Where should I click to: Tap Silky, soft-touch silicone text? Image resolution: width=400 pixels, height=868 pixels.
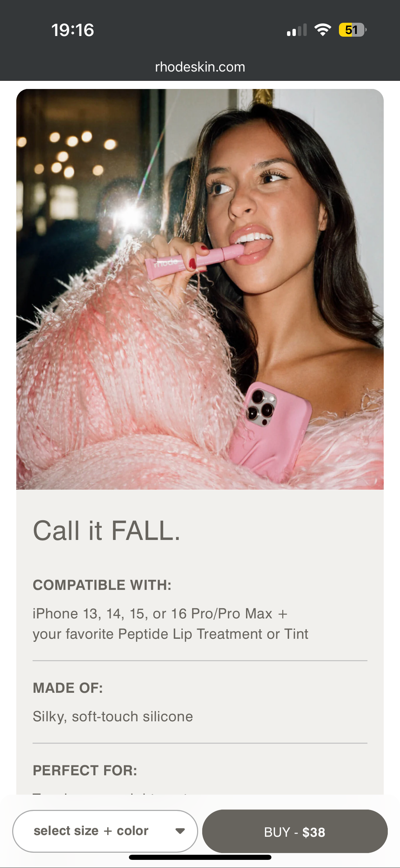pyautogui.click(x=113, y=717)
